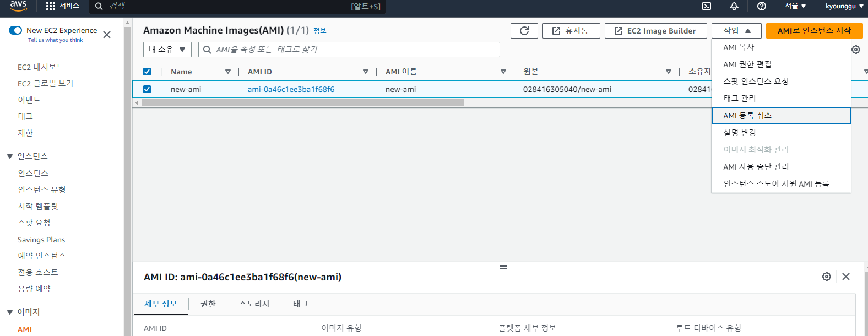Click the AMI search magnifier icon

(x=207, y=50)
